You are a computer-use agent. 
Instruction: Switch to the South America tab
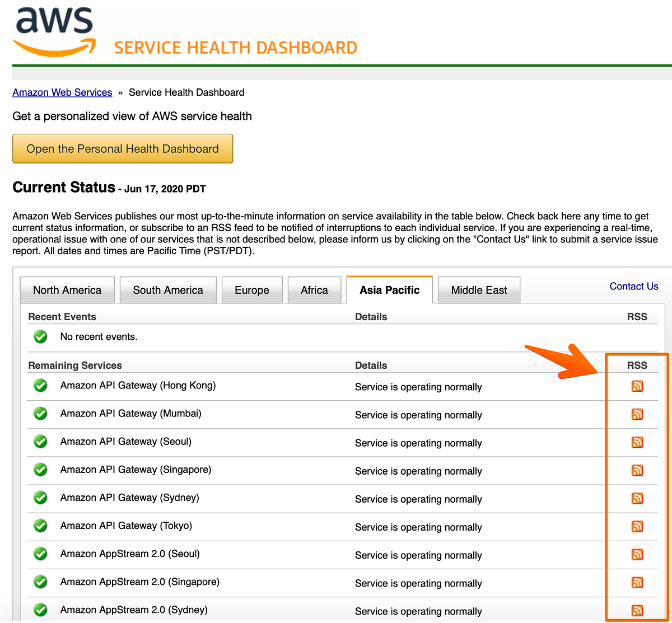[167, 290]
